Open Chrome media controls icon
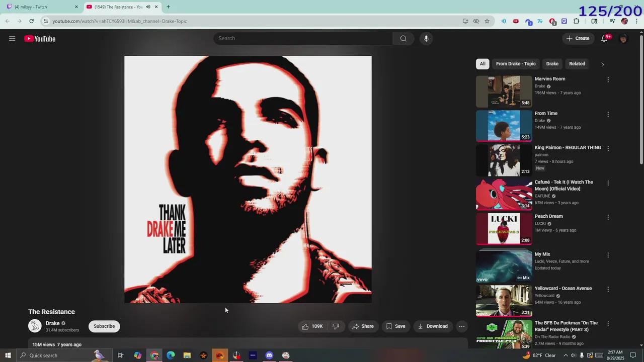The height and width of the screenshot is (362, 644). pos(612,21)
